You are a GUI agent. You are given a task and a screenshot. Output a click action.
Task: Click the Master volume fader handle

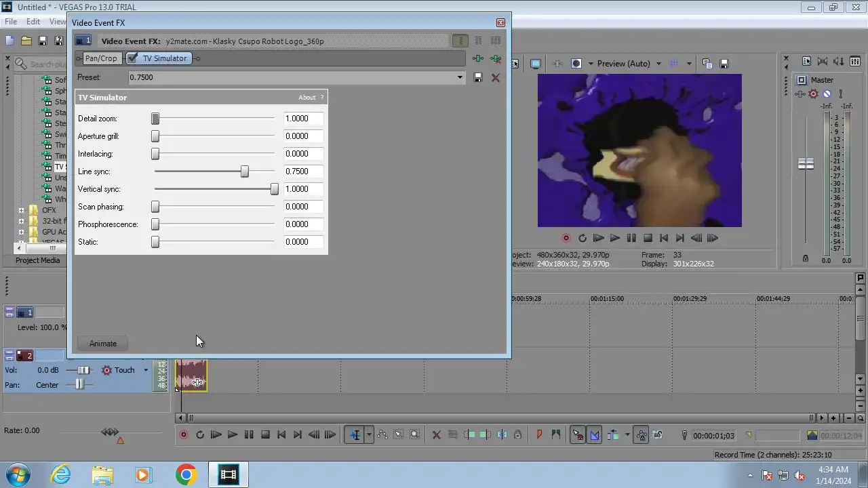click(x=806, y=164)
